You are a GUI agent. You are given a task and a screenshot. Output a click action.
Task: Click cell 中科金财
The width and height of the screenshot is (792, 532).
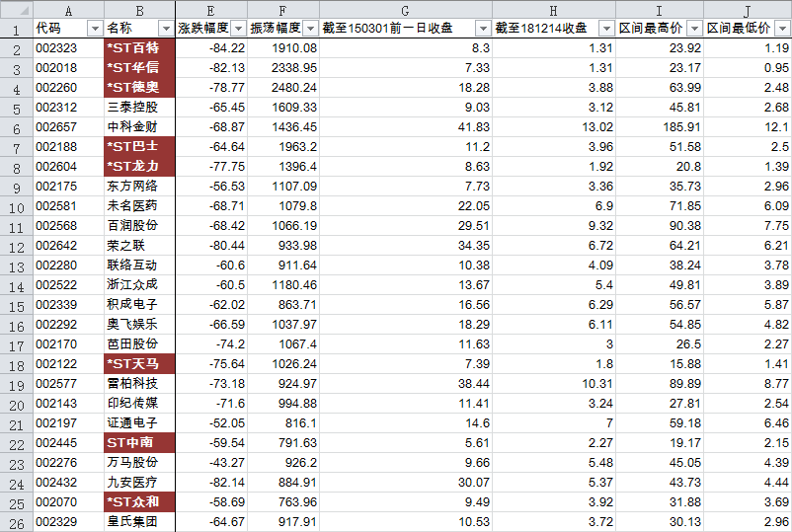tap(140, 127)
